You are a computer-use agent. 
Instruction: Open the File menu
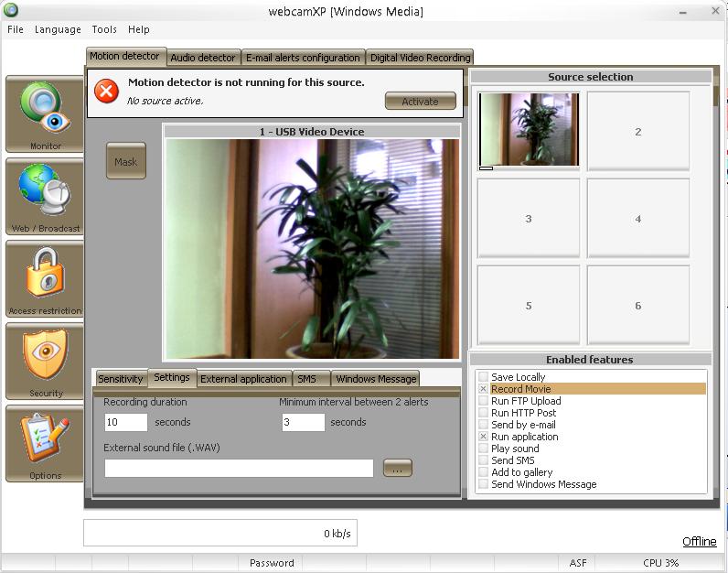tap(16, 29)
